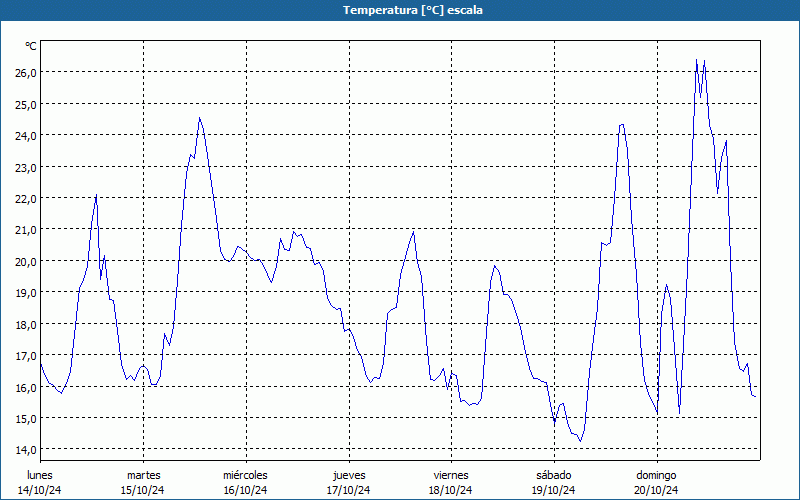
Task: Click the 'lunes' day label
Action: pyautogui.click(x=40, y=475)
